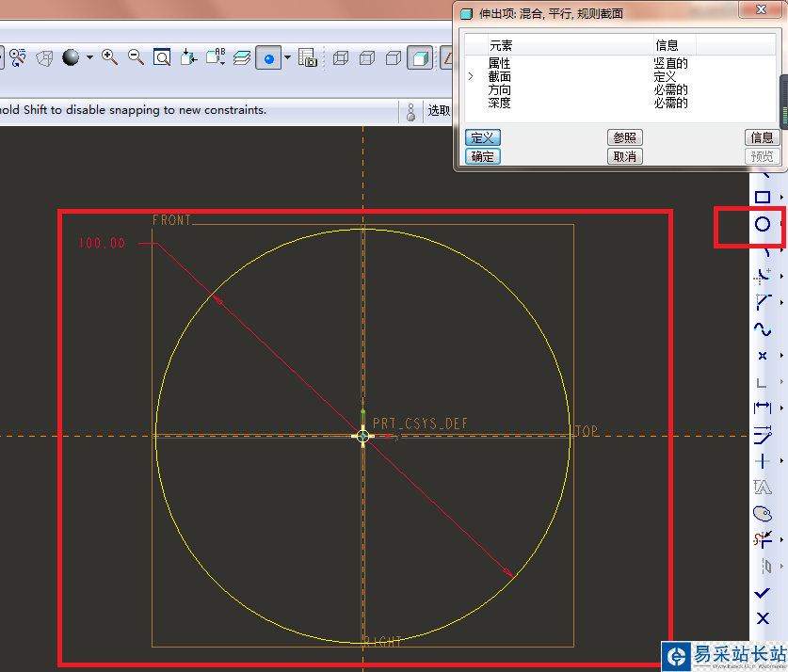Select the 截面 row in element list
This screenshot has width=788, height=672.
pos(499,76)
